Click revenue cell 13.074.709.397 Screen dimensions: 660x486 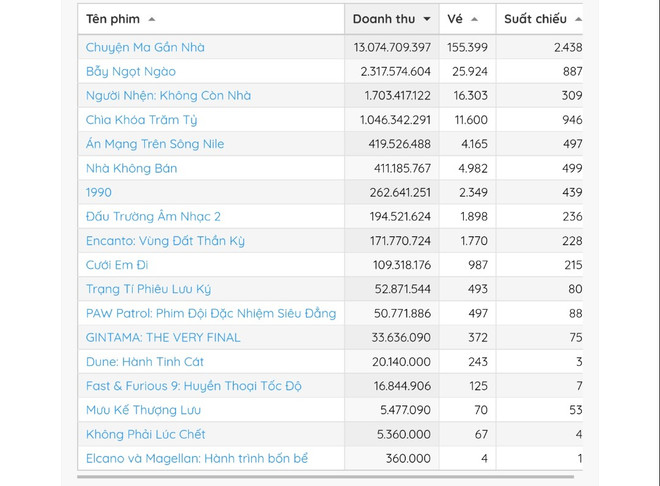click(x=392, y=47)
